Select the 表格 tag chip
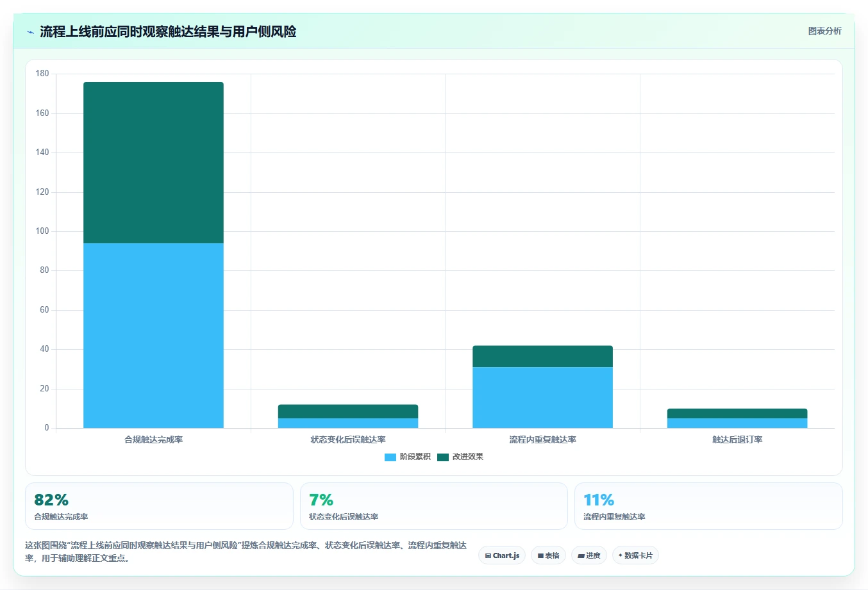The width and height of the screenshot is (868, 590). coord(548,555)
